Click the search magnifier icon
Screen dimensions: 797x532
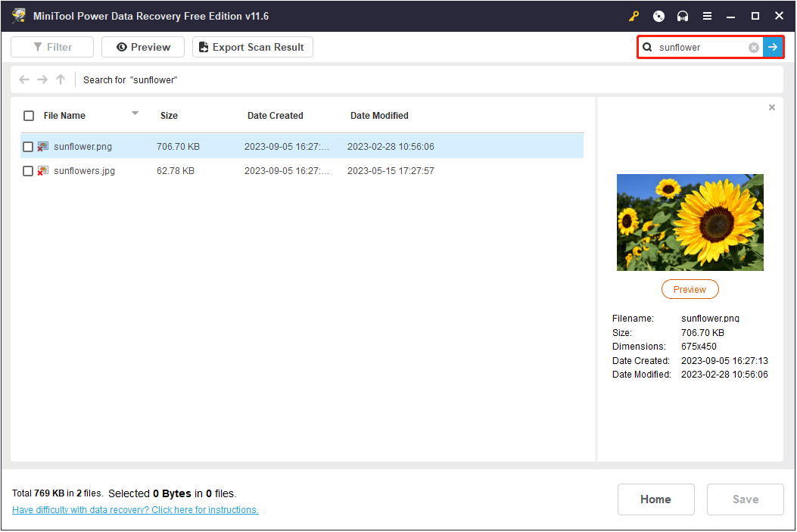pyautogui.click(x=648, y=47)
